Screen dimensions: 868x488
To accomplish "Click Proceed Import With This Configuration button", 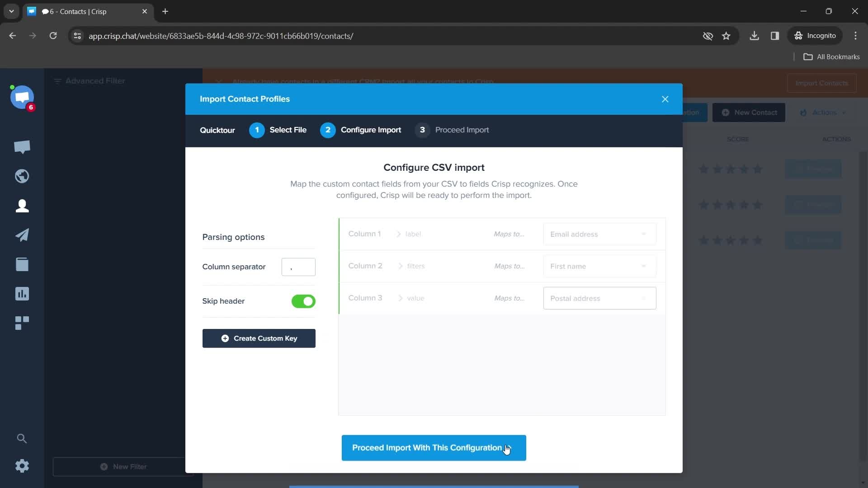I will pyautogui.click(x=434, y=447).
